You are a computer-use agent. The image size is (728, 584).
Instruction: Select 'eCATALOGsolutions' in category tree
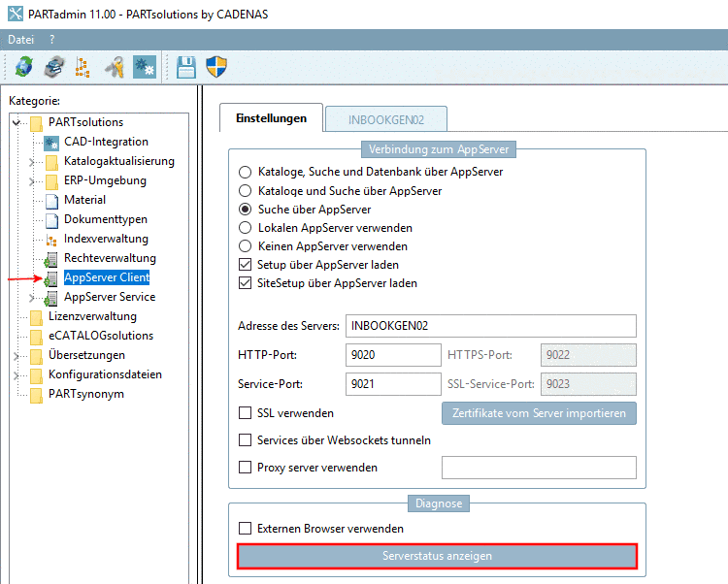click(101, 336)
